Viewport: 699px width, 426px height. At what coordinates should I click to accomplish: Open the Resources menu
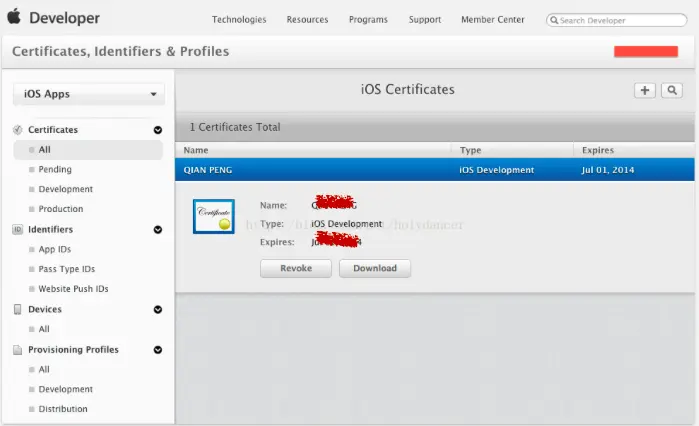(307, 20)
